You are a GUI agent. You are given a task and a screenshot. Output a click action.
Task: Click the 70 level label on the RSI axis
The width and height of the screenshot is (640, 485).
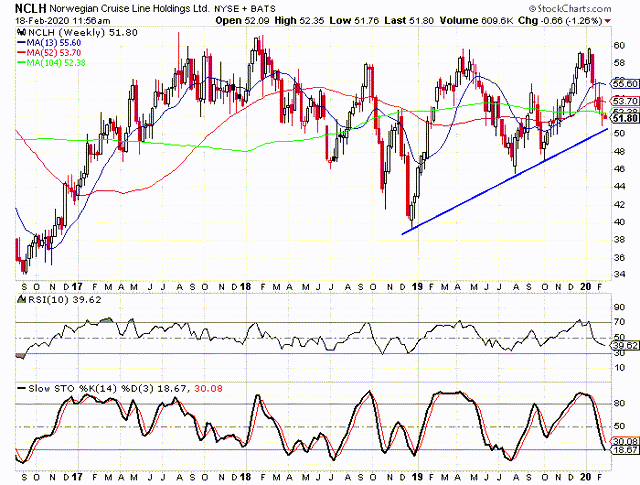click(x=619, y=322)
